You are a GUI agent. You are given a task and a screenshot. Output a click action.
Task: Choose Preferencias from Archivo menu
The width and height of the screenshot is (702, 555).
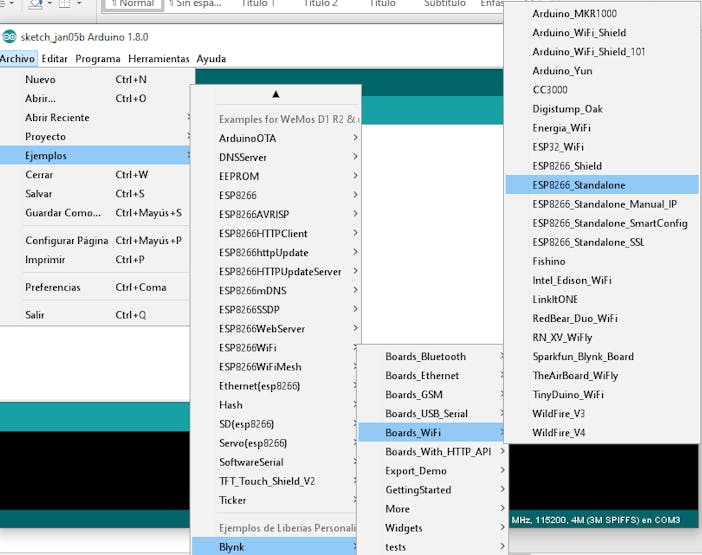pyautogui.click(x=95, y=287)
